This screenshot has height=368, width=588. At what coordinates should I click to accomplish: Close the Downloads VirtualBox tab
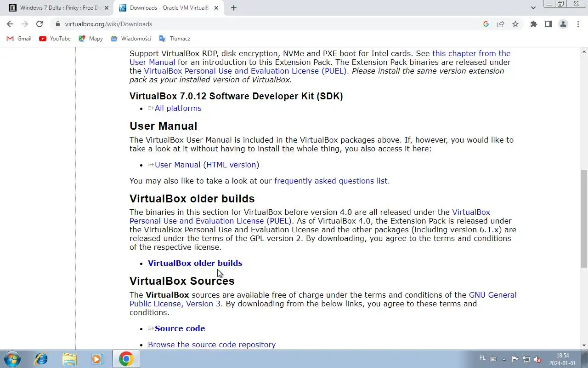coord(216,8)
